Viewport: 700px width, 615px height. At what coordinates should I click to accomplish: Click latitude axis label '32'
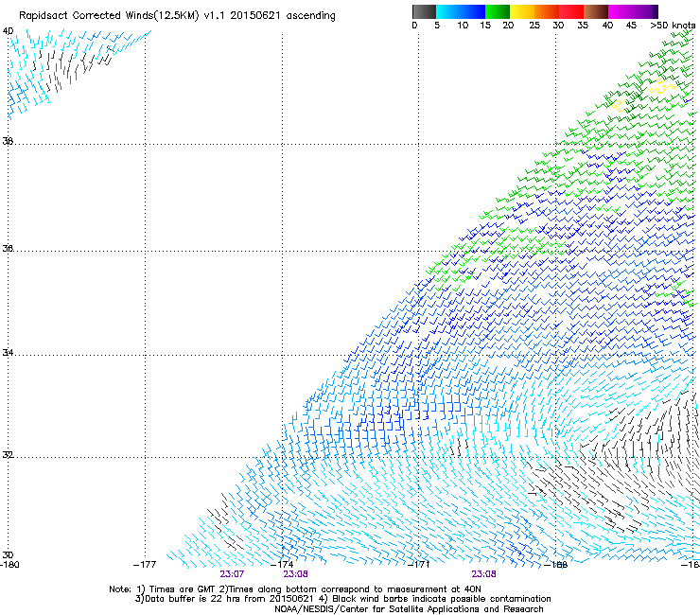click(8, 455)
